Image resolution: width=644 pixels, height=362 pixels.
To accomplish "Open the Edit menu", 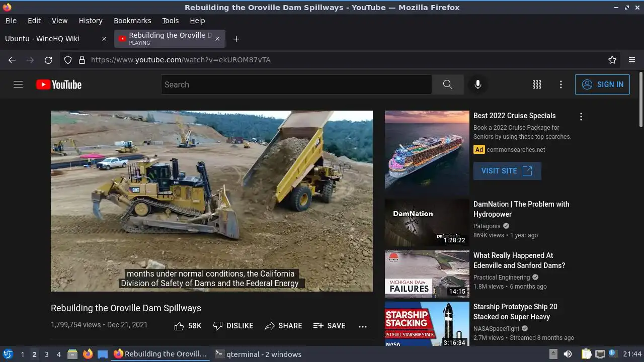I will (x=34, y=21).
